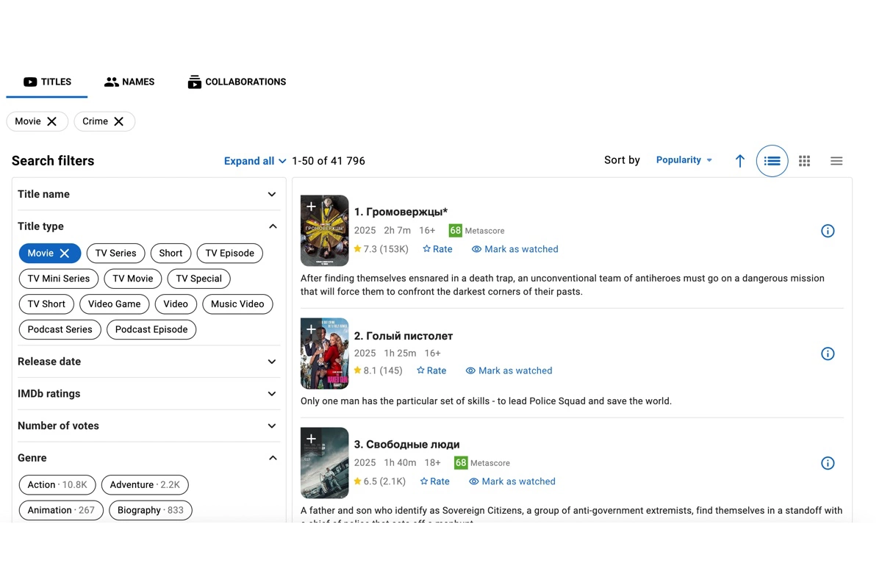Open info for Громовержцы*
Viewport: 882px width, 588px height.
click(828, 231)
